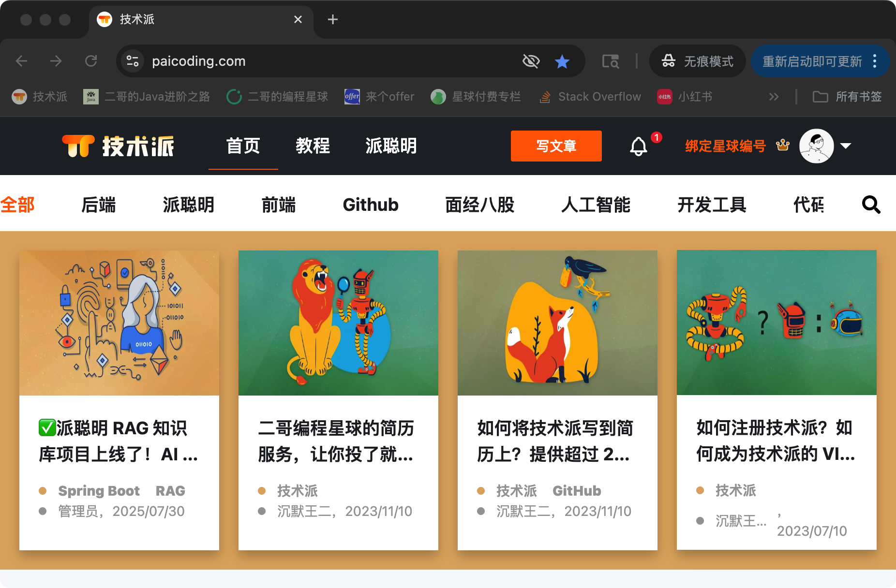Switch to the 教程 navigation tab
Image resolution: width=896 pixels, height=588 pixels.
(x=313, y=146)
